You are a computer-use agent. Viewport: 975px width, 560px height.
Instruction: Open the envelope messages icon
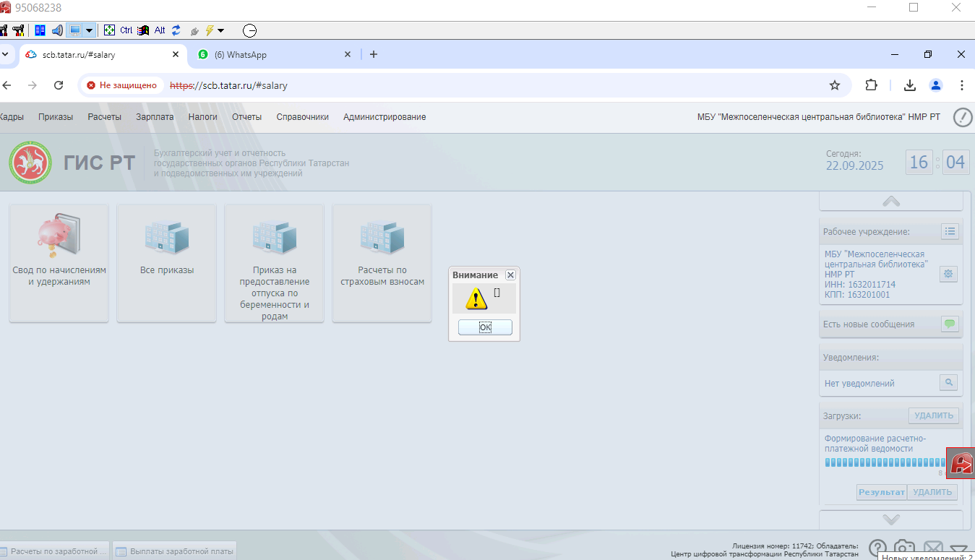[934, 549]
